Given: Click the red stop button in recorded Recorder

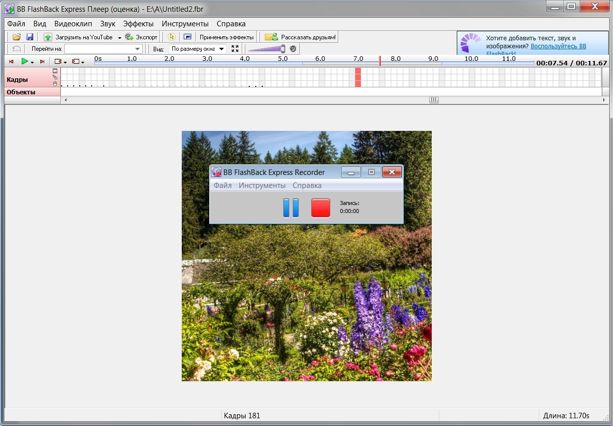Looking at the screenshot, I should pyautogui.click(x=321, y=207).
